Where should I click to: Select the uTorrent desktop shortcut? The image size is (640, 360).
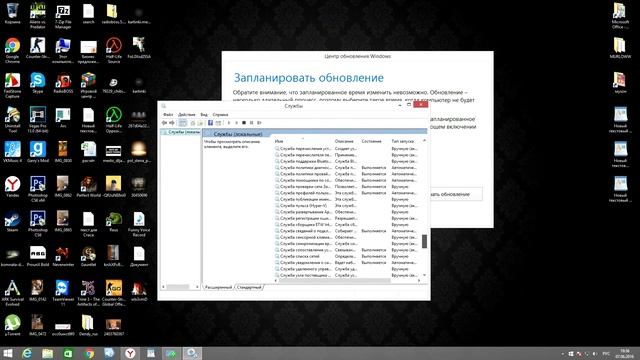(13, 325)
